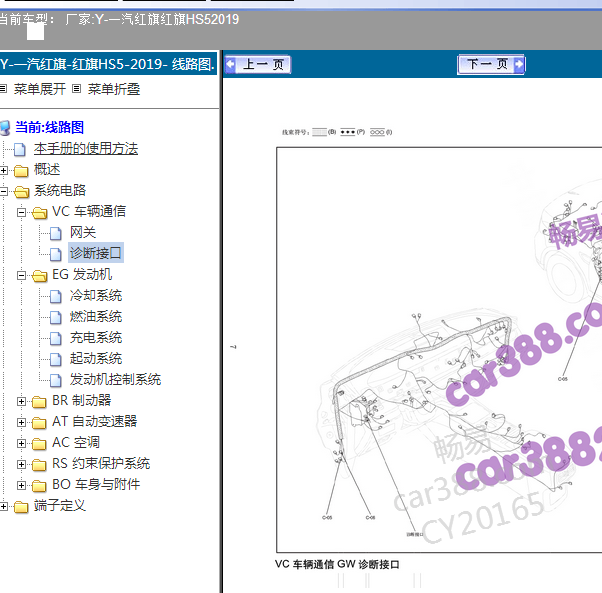Open the 发动机控制系统 page

point(116,379)
